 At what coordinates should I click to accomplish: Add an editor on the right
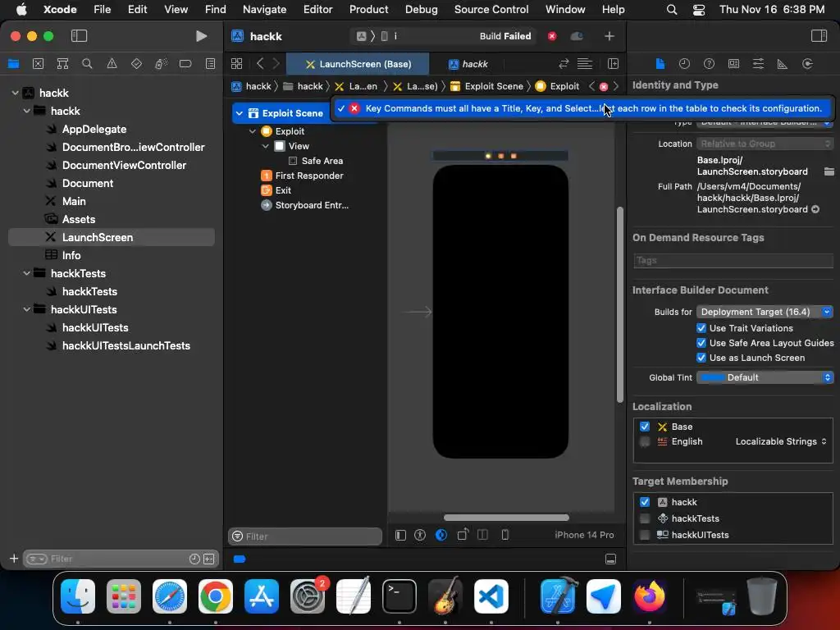coord(613,64)
